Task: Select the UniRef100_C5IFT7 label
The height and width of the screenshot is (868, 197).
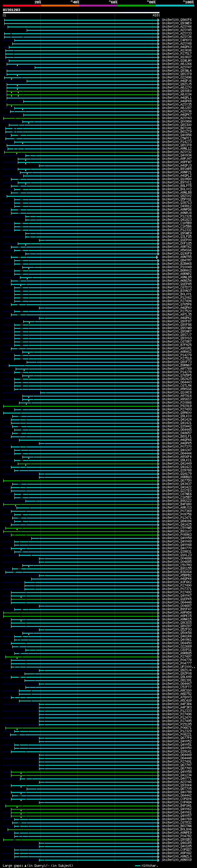Action: [x=177, y=687]
